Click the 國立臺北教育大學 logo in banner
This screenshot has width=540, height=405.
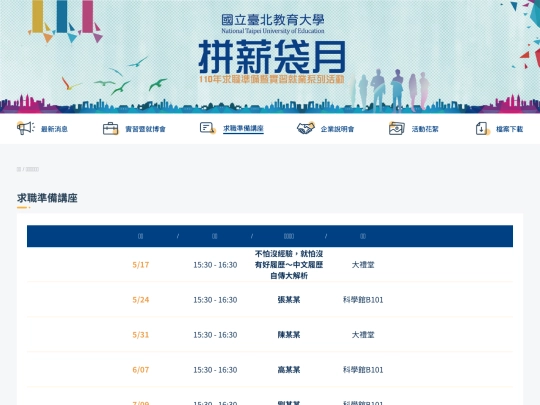[x=273, y=24]
